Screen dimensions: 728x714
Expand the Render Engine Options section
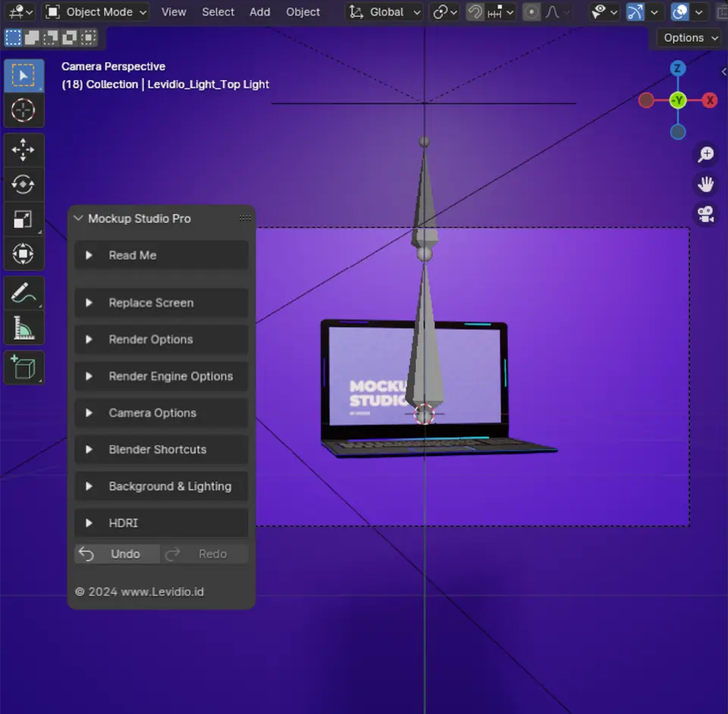pyautogui.click(x=161, y=376)
